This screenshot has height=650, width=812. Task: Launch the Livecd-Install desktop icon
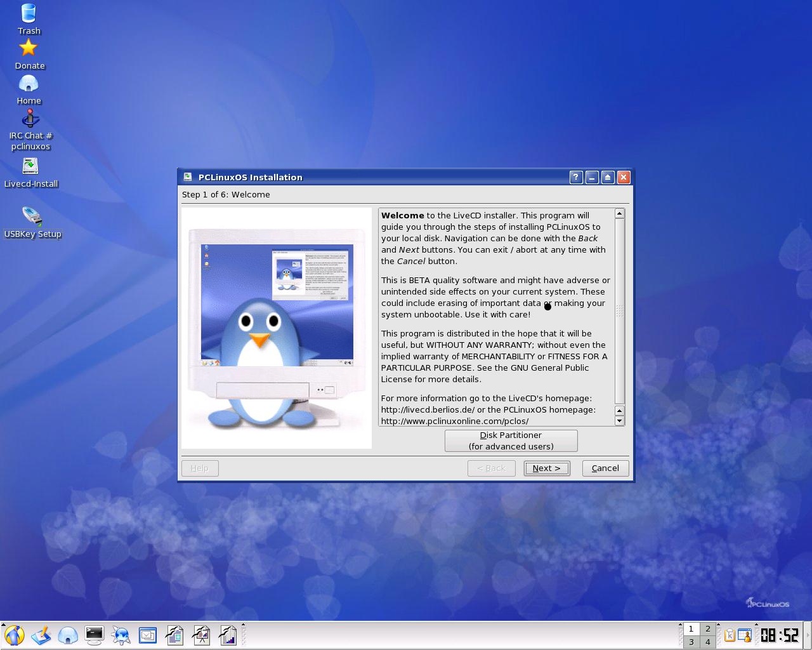click(x=30, y=173)
